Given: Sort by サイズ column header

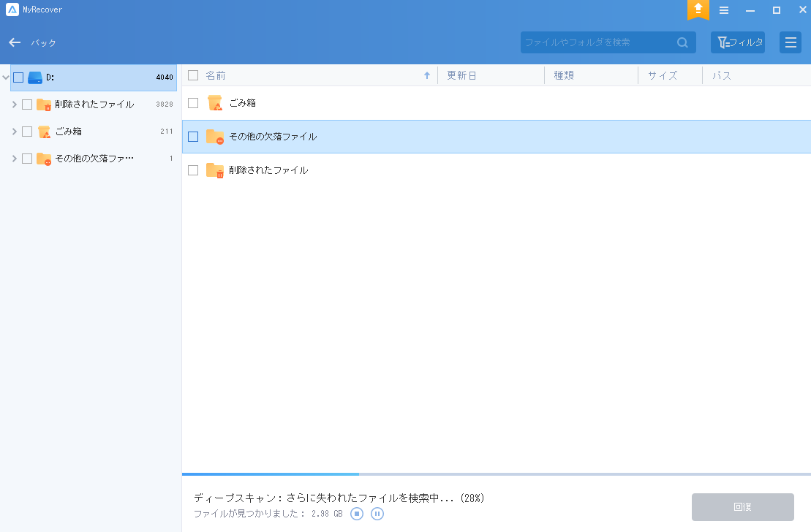Looking at the screenshot, I should (663, 75).
